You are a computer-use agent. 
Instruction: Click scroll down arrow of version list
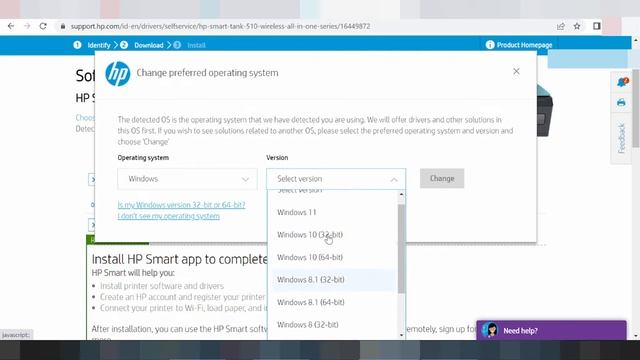[x=401, y=336]
